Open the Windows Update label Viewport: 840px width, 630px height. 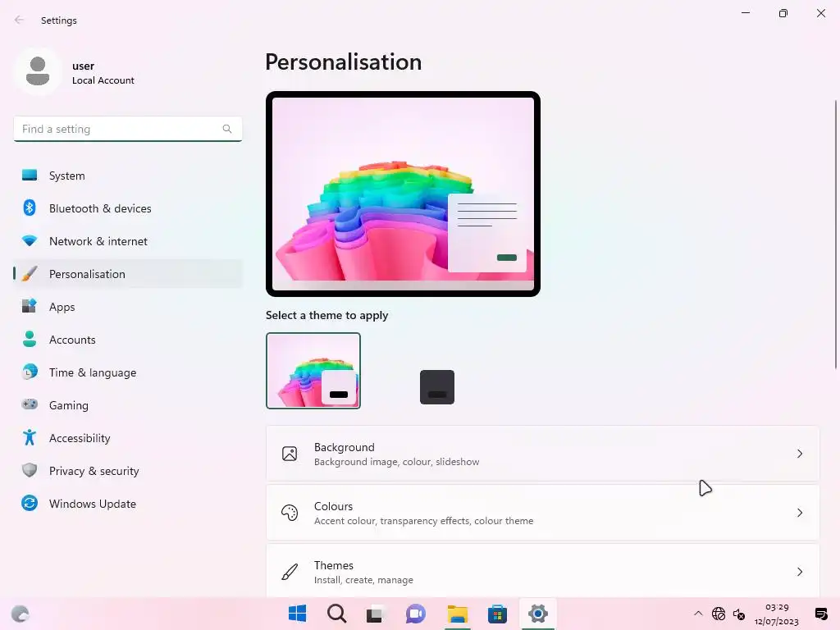coord(93,504)
